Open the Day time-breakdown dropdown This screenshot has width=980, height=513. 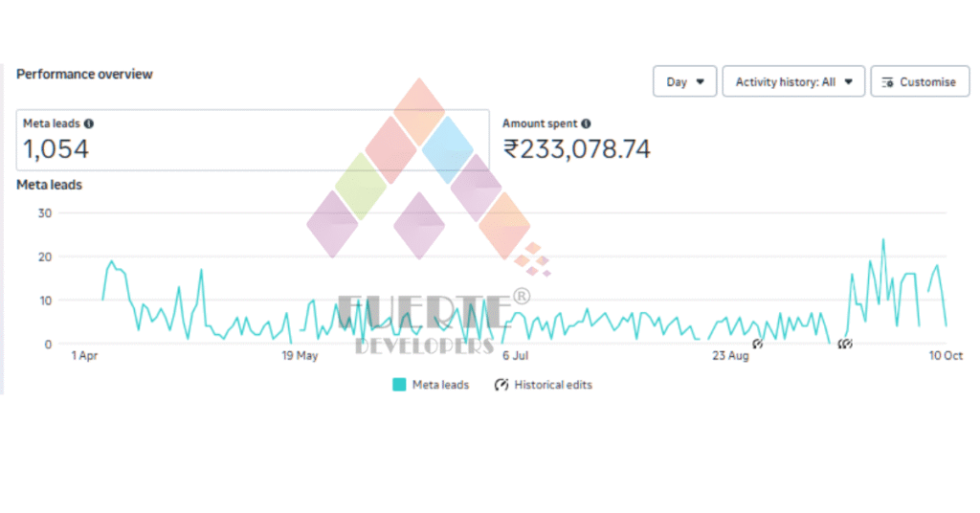[684, 82]
